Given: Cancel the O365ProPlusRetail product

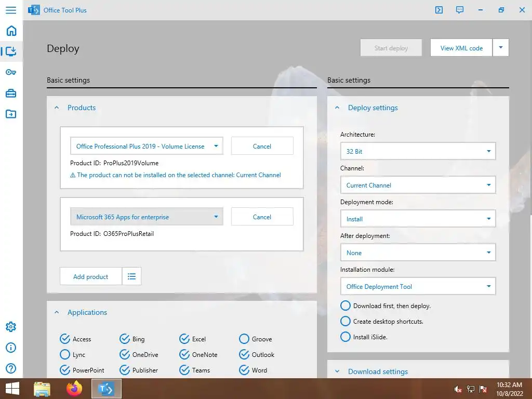Looking at the screenshot, I should [262, 217].
